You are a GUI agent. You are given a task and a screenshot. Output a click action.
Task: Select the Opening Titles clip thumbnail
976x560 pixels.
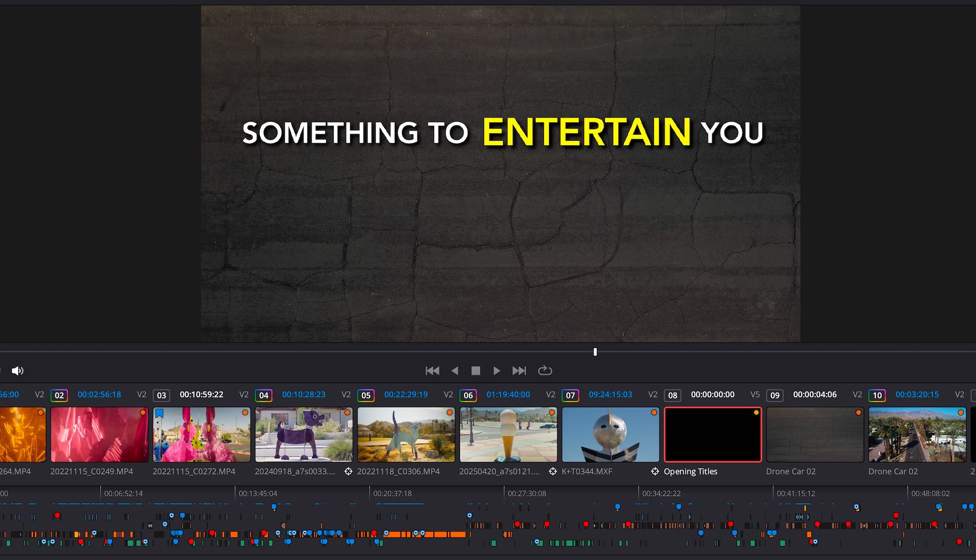[712, 434]
